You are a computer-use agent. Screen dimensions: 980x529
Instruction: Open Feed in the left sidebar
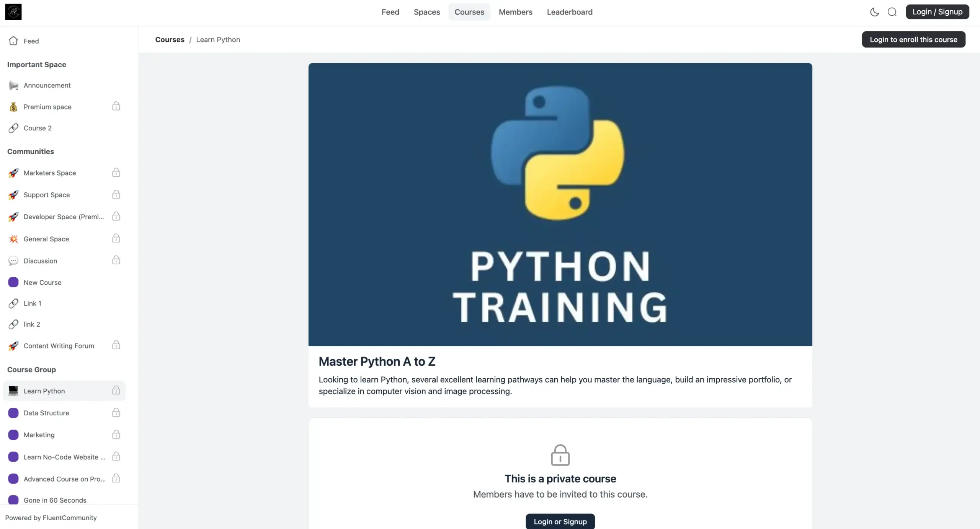64,41
